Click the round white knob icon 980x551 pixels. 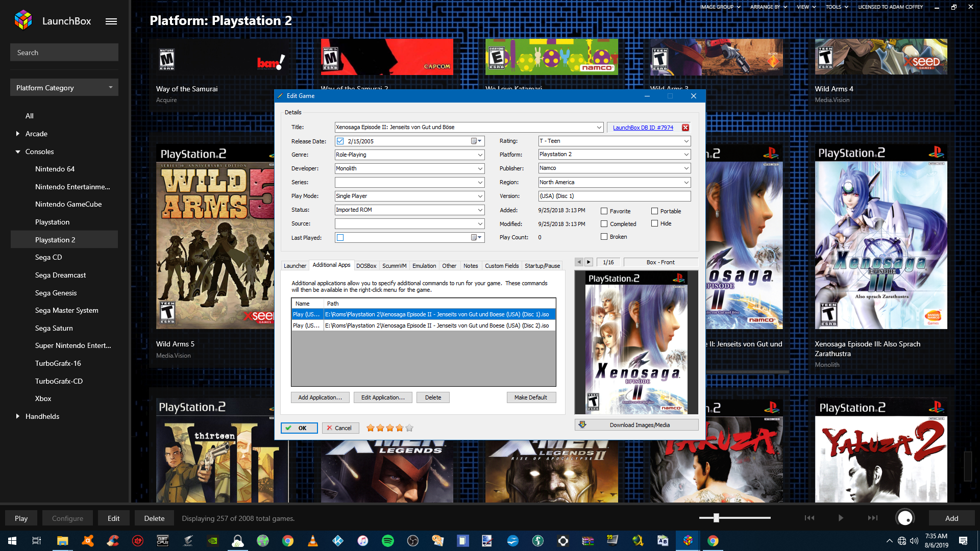click(905, 518)
